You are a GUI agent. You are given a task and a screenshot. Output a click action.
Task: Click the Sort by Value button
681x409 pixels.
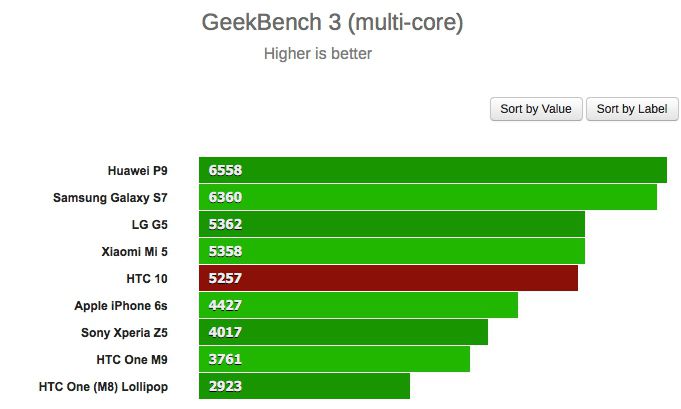click(x=535, y=109)
